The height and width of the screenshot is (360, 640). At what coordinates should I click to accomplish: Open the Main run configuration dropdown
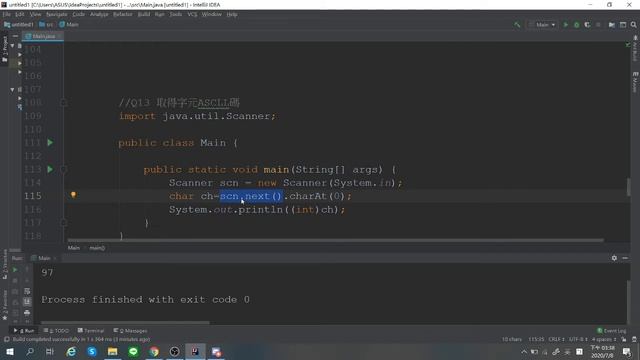(542, 25)
